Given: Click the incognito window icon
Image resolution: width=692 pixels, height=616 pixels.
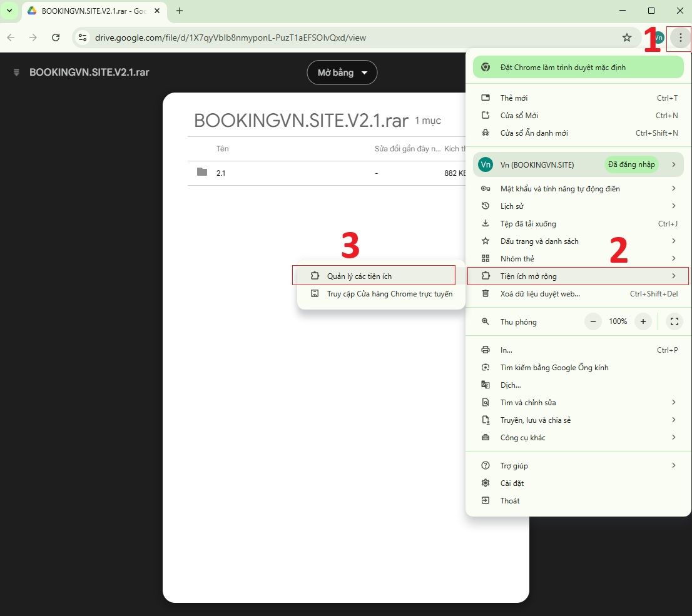Looking at the screenshot, I should [486, 133].
